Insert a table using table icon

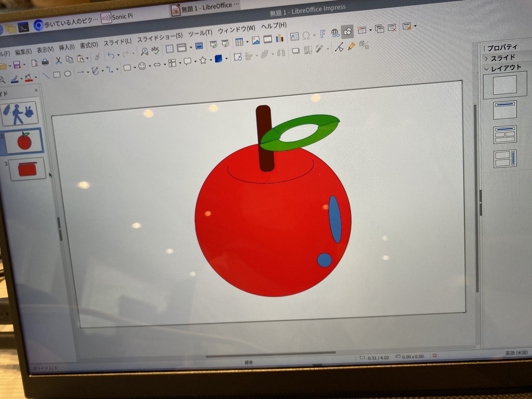(239, 42)
